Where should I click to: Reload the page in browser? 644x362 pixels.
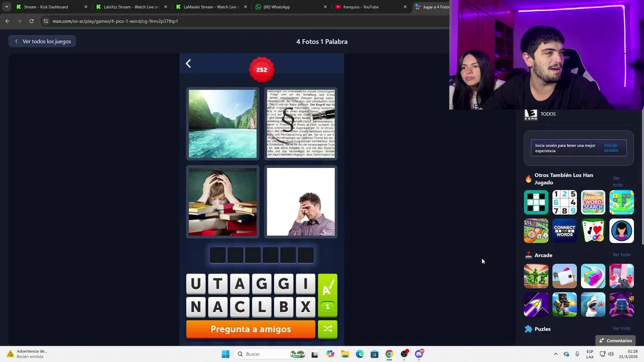tap(31, 21)
